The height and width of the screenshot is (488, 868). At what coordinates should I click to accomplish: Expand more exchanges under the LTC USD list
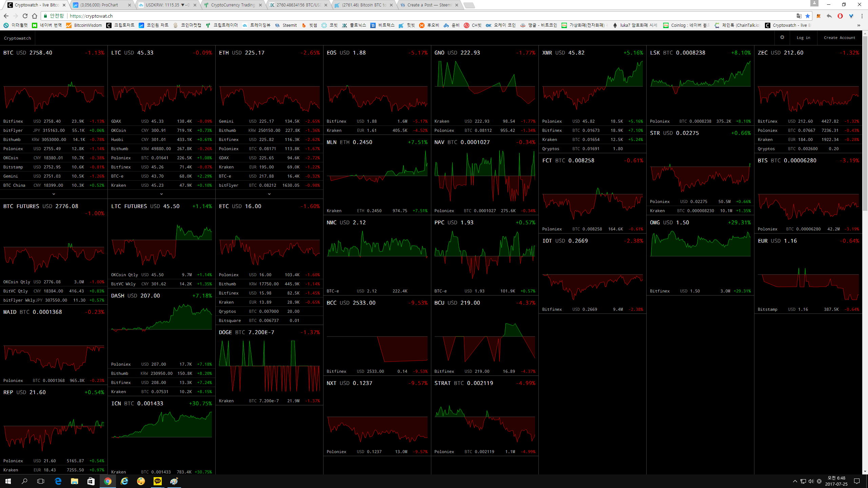tap(161, 194)
